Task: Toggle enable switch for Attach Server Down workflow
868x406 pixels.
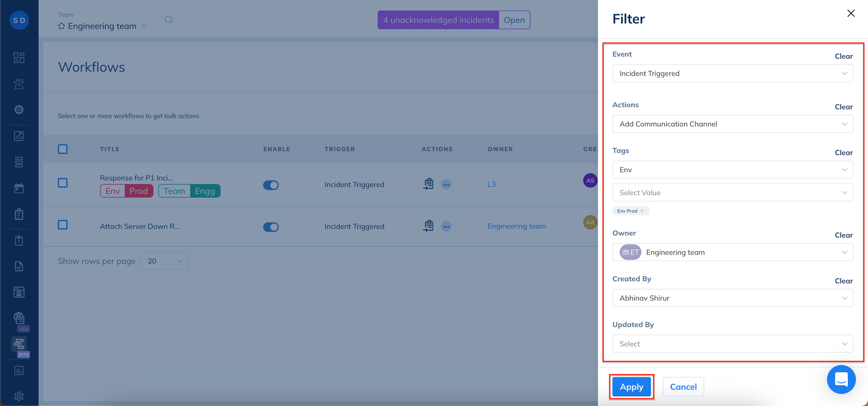Action: tap(271, 227)
